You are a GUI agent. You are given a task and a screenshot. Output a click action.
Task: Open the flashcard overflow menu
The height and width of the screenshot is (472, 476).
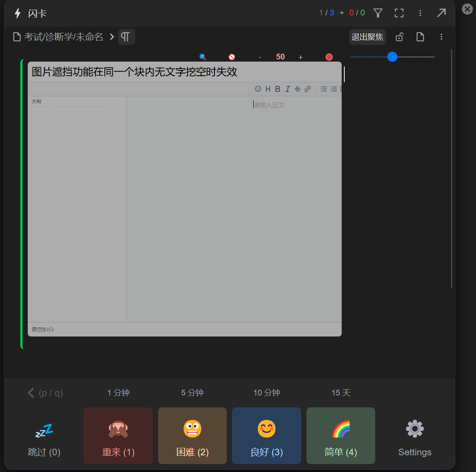tap(420, 13)
